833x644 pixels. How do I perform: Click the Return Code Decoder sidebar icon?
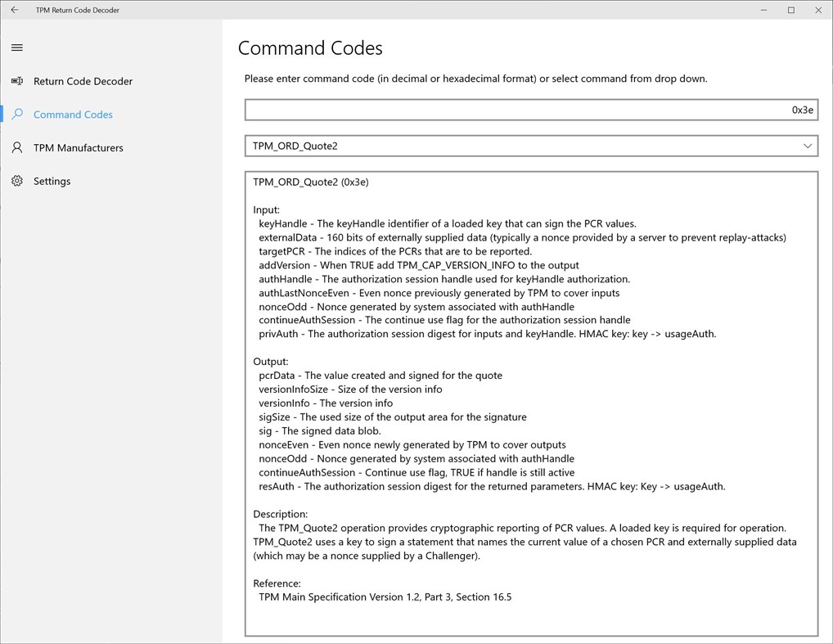click(x=16, y=81)
